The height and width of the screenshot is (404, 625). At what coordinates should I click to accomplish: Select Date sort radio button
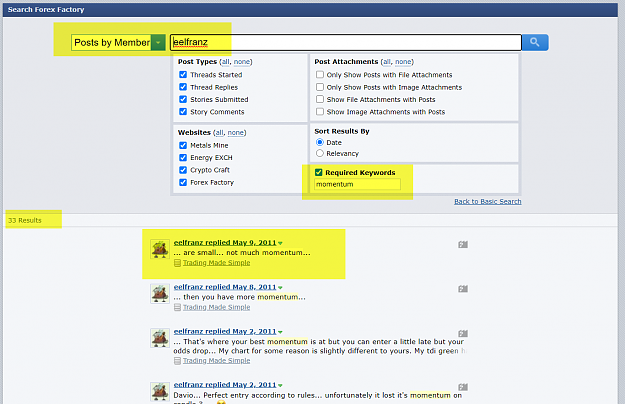(320, 142)
